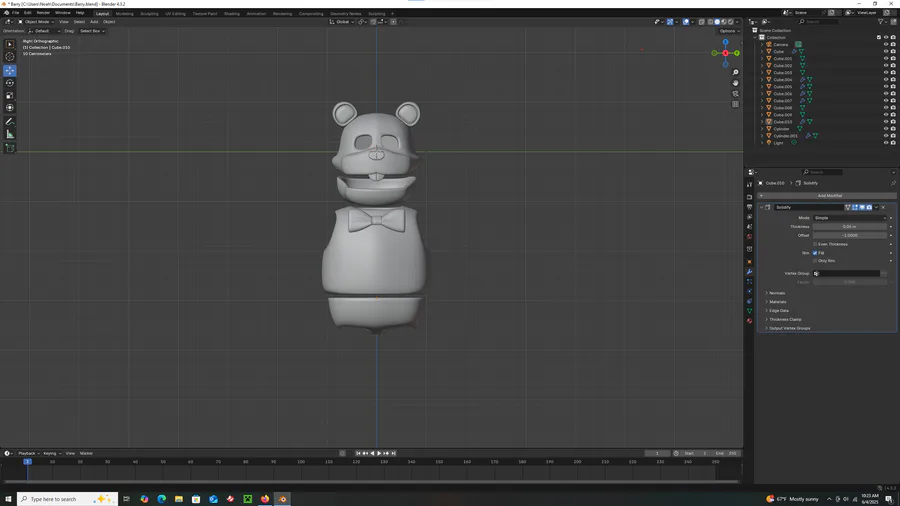Activate the Scale tool

[x=10, y=96]
